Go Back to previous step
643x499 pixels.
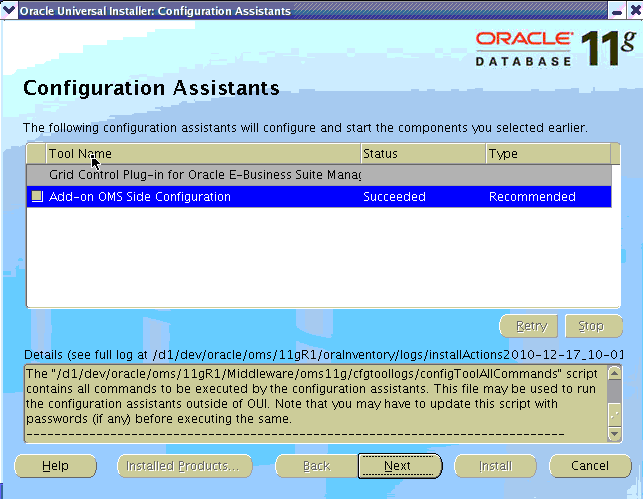tap(317, 466)
